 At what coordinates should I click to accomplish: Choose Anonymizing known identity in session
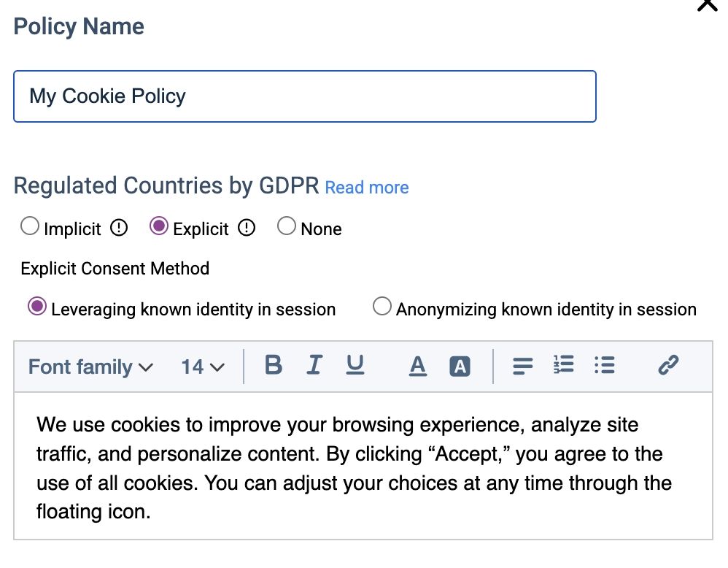click(x=382, y=307)
